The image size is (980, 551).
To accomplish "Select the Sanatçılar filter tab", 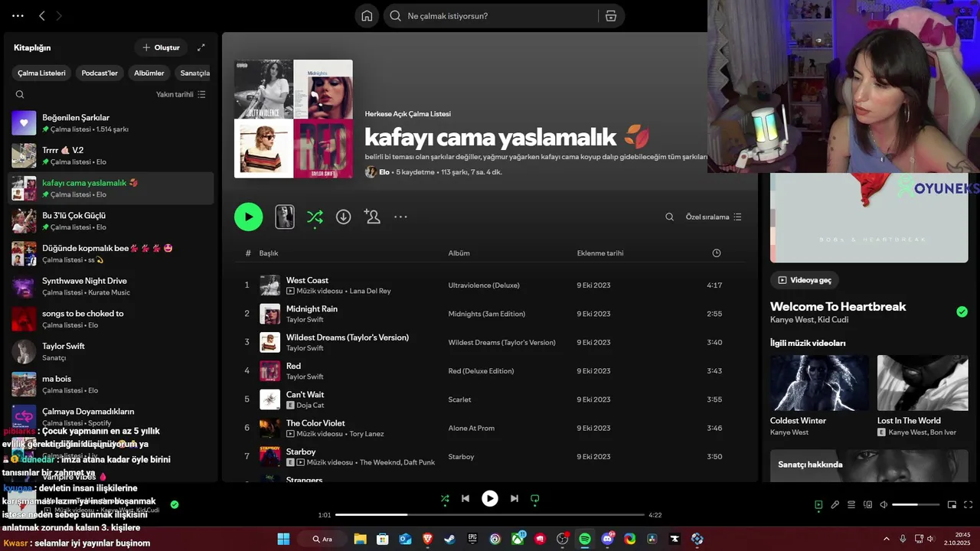I will pos(194,73).
